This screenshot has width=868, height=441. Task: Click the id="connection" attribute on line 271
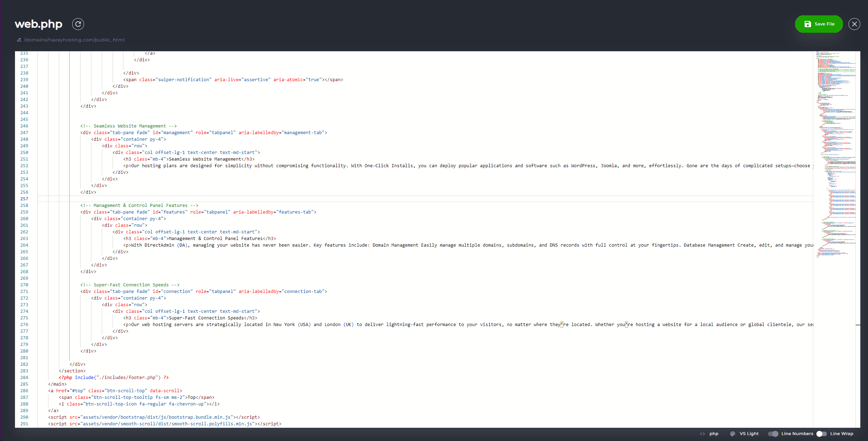coord(173,292)
